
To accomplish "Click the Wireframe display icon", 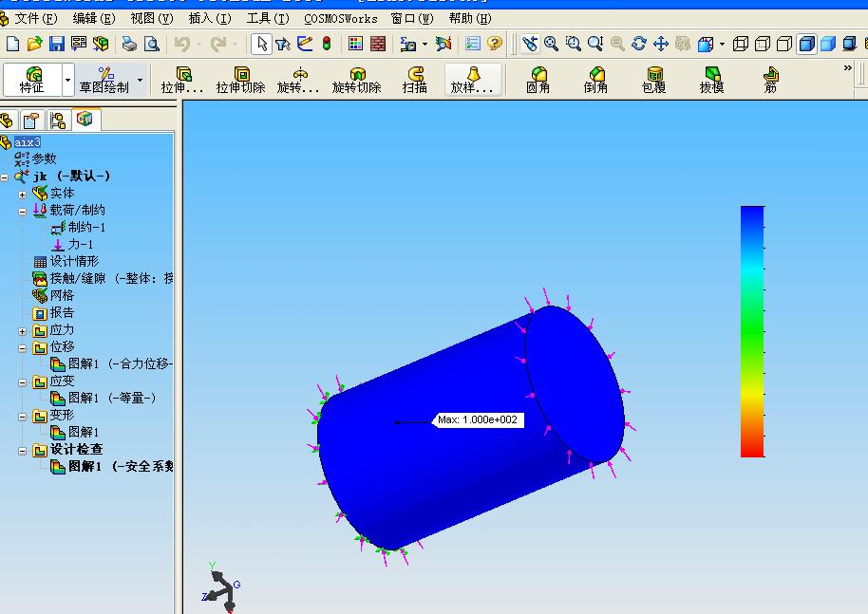I will [740, 43].
